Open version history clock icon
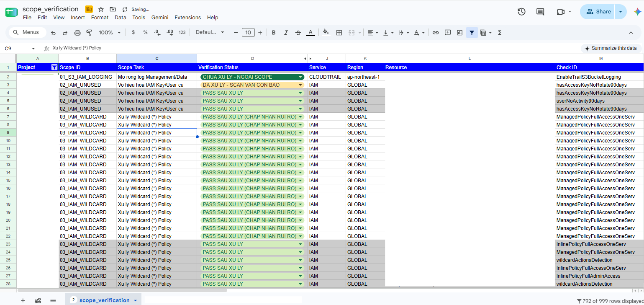Screen dimensions: 644x305 point(521,12)
